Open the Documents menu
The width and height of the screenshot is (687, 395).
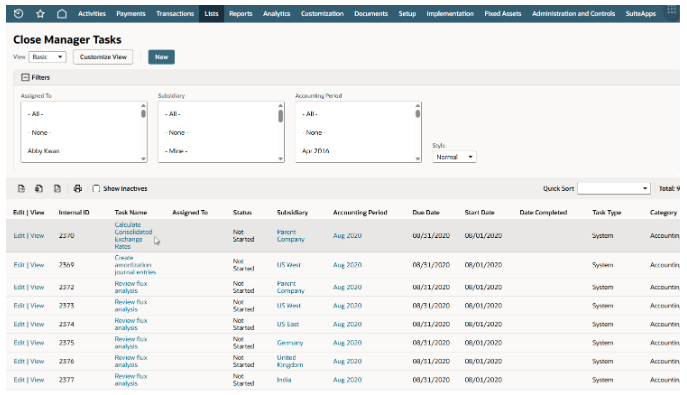click(x=371, y=14)
